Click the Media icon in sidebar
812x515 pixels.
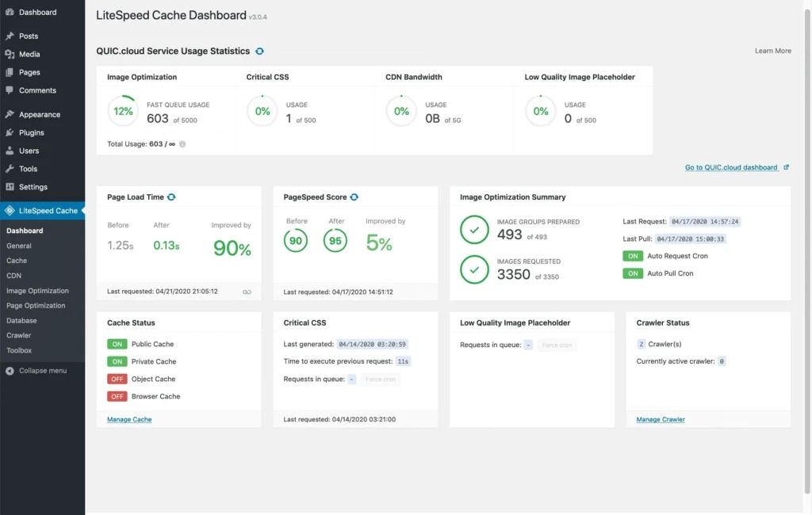pos(10,54)
